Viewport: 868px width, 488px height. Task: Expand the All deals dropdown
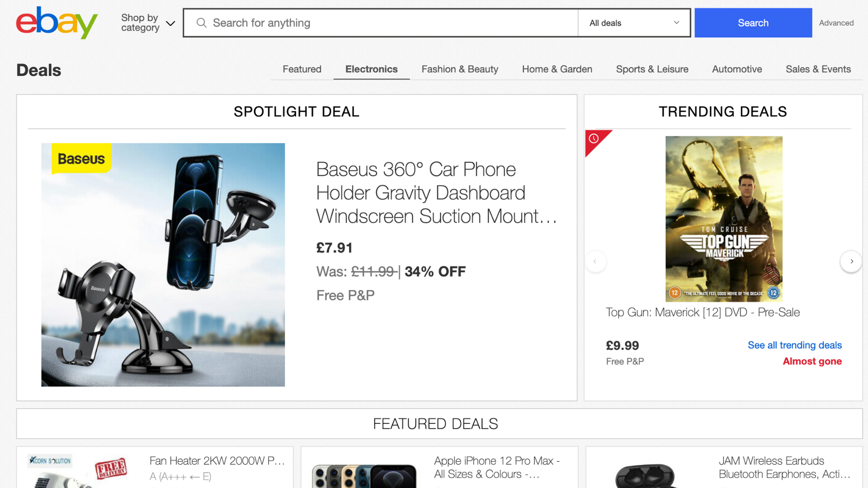[633, 23]
